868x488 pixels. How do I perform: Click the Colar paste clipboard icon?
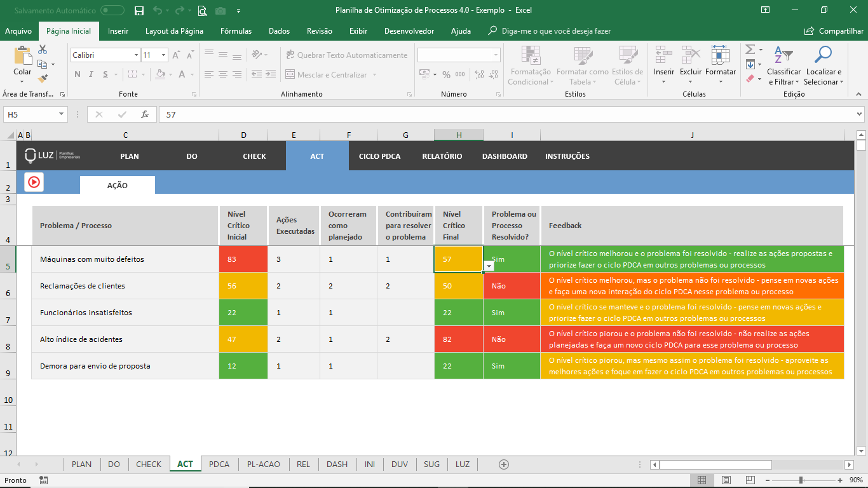[22, 56]
